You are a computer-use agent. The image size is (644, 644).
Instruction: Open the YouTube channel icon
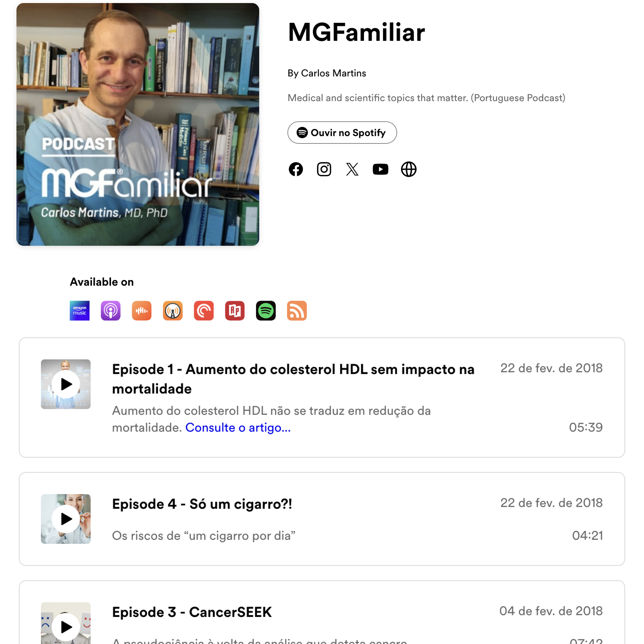point(380,169)
